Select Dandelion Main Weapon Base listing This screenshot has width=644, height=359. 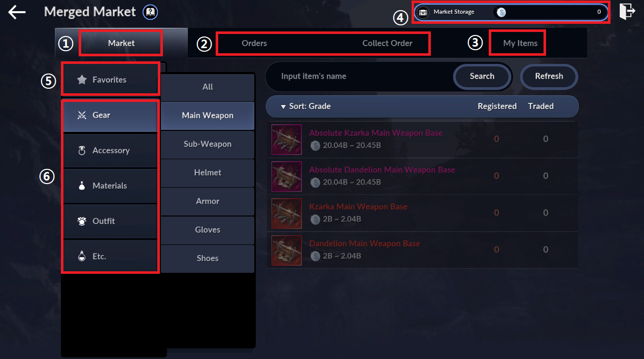pos(422,250)
